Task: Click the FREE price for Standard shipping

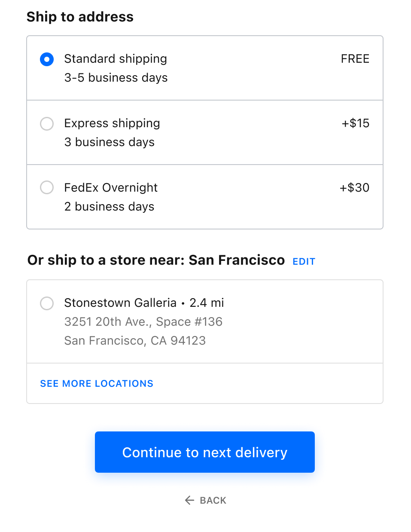Action: pos(355,59)
